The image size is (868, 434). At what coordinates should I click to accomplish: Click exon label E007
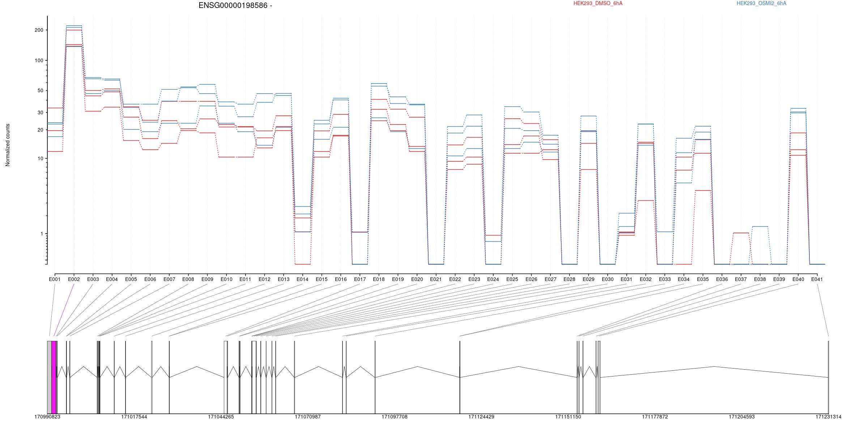click(x=169, y=280)
